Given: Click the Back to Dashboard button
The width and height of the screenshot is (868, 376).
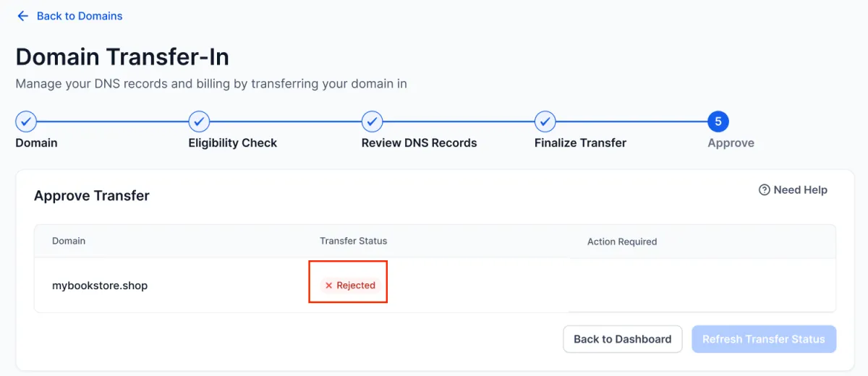Looking at the screenshot, I should pos(623,339).
